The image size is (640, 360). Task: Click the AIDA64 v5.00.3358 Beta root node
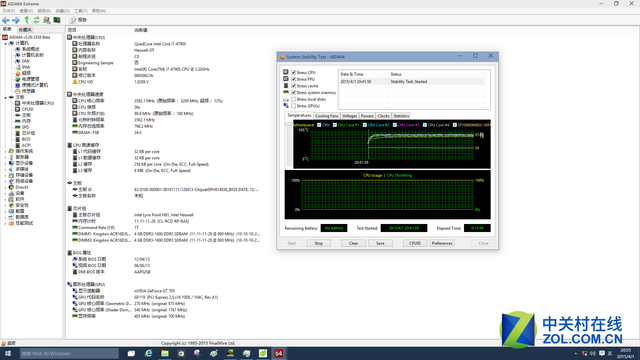[26, 37]
